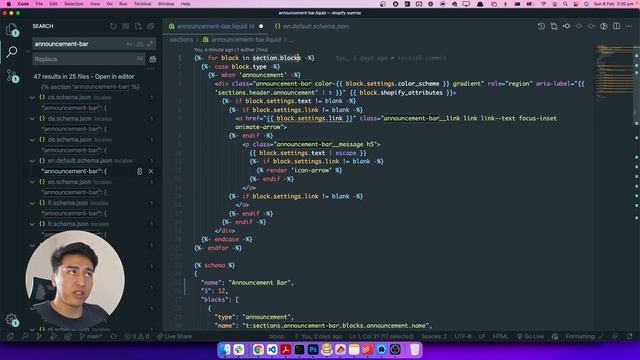Click the Spotlight search icon in menu bar

click(x=565, y=4)
